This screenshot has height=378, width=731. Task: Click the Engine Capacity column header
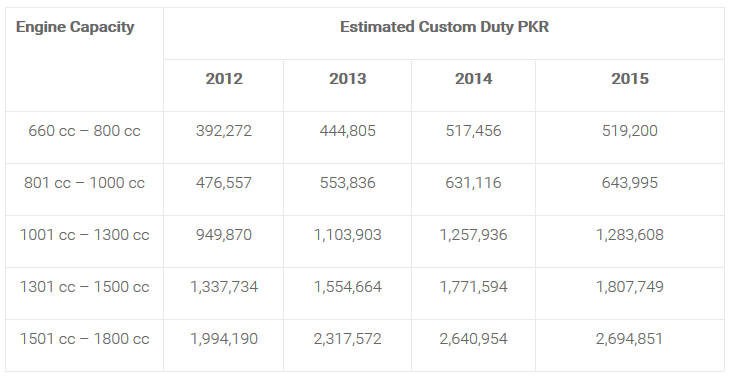(x=75, y=27)
